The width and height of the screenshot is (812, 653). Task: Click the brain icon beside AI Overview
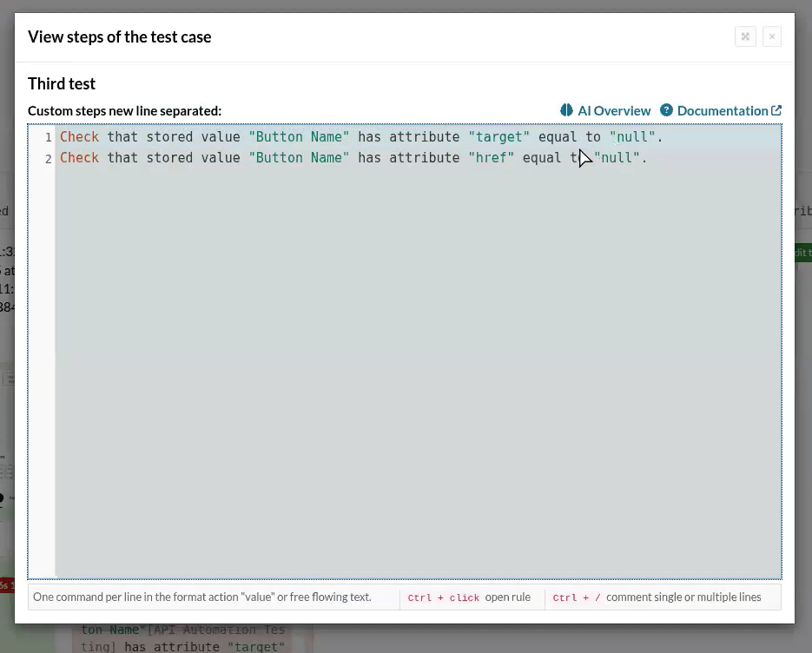tap(567, 110)
